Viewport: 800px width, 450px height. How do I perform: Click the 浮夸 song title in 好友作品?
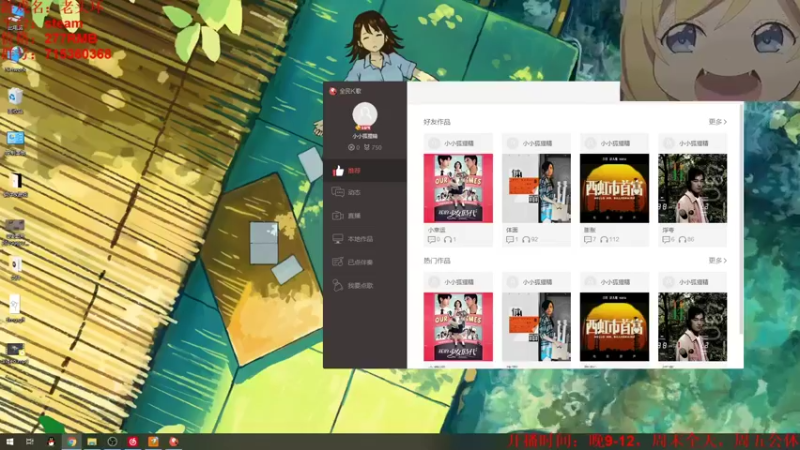(x=668, y=230)
